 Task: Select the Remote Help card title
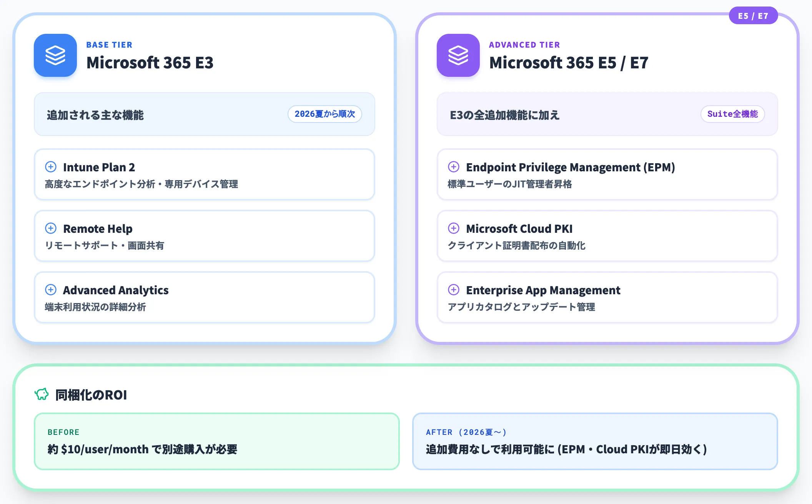(x=98, y=229)
